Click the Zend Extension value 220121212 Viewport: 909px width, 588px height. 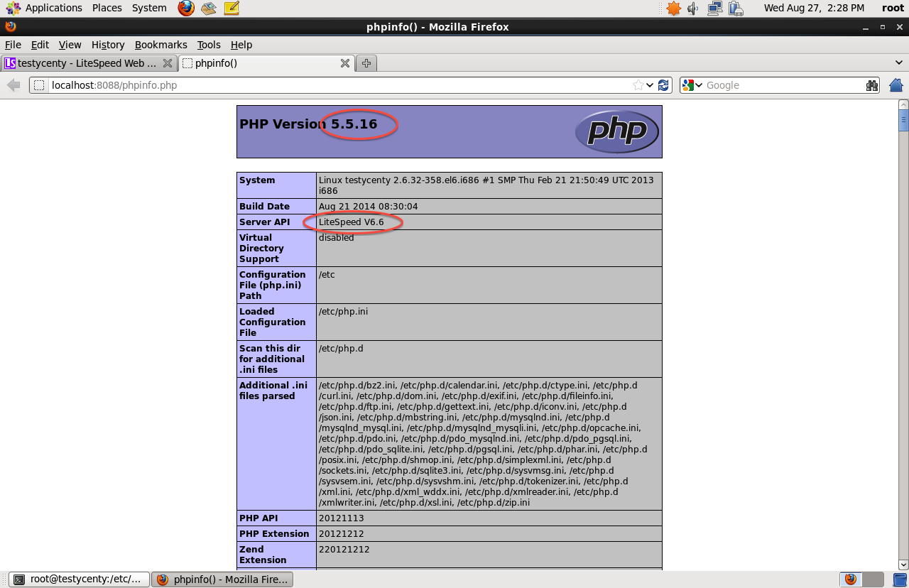(344, 550)
